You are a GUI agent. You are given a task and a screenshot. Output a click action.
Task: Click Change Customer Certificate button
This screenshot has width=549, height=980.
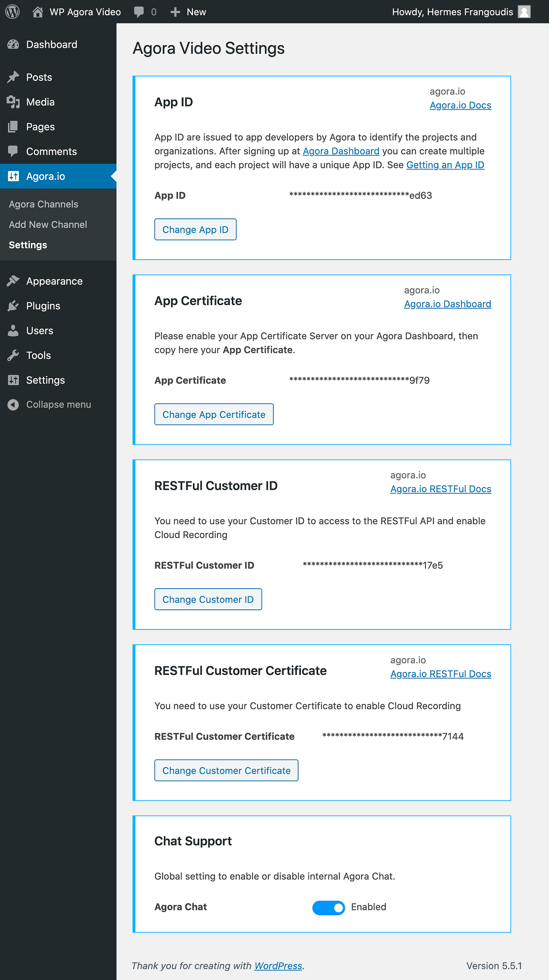click(226, 771)
